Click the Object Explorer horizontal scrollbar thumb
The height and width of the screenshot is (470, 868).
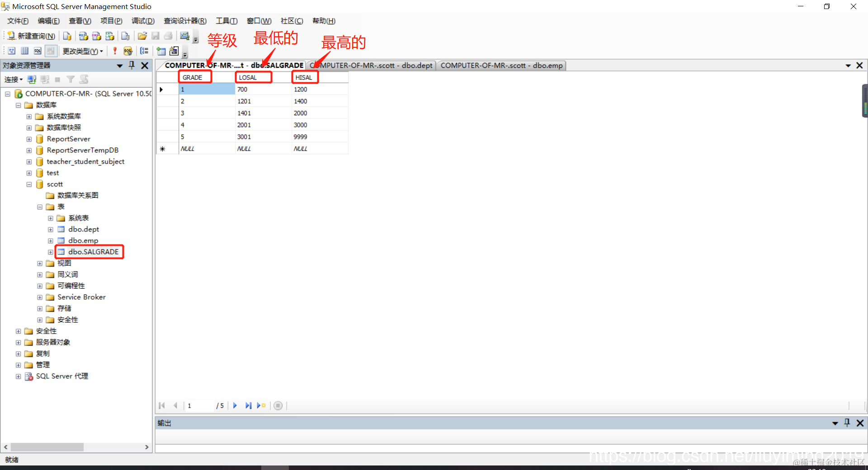pyautogui.click(x=47, y=447)
